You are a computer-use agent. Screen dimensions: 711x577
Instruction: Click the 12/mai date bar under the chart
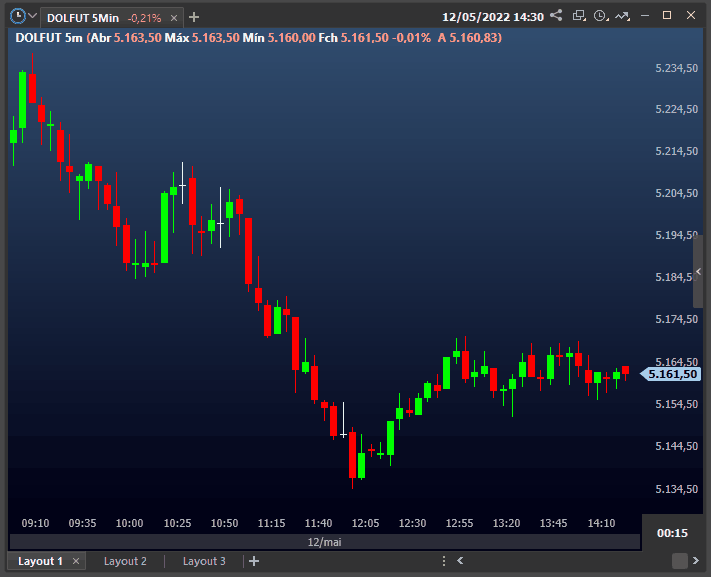coord(323,541)
